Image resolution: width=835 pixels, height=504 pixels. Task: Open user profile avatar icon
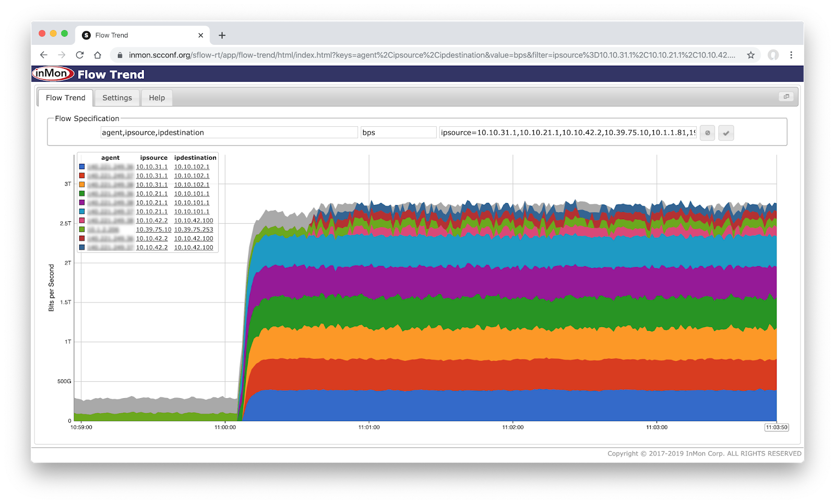(773, 55)
